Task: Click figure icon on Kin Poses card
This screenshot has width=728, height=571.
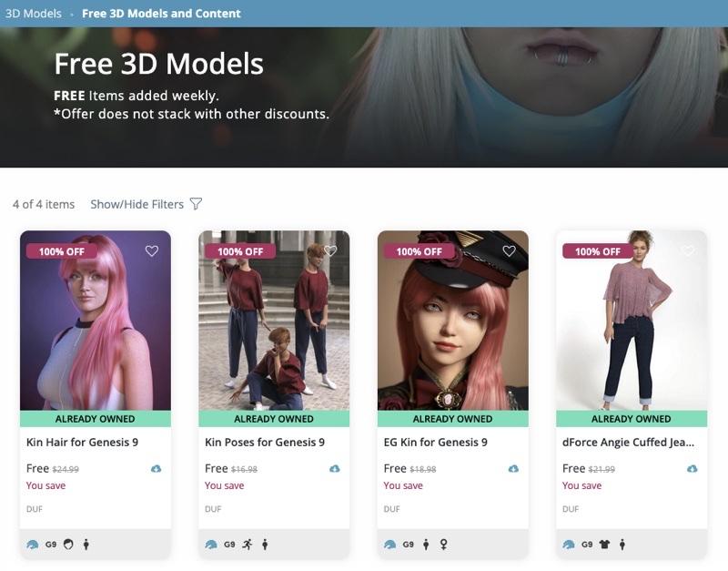Action: pyautogui.click(x=265, y=544)
